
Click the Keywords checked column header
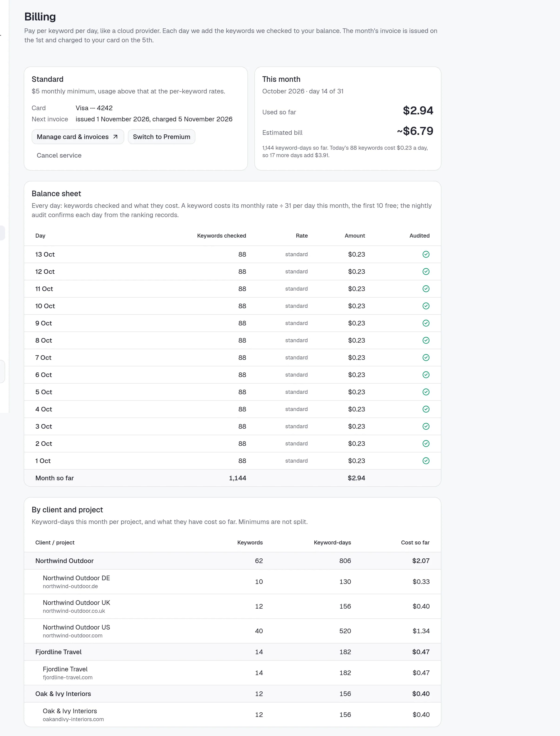pos(221,235)
